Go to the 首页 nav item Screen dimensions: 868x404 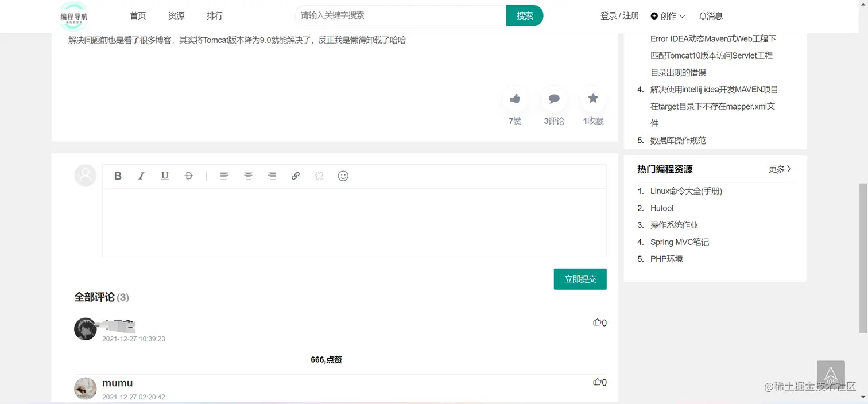[138, 16]
